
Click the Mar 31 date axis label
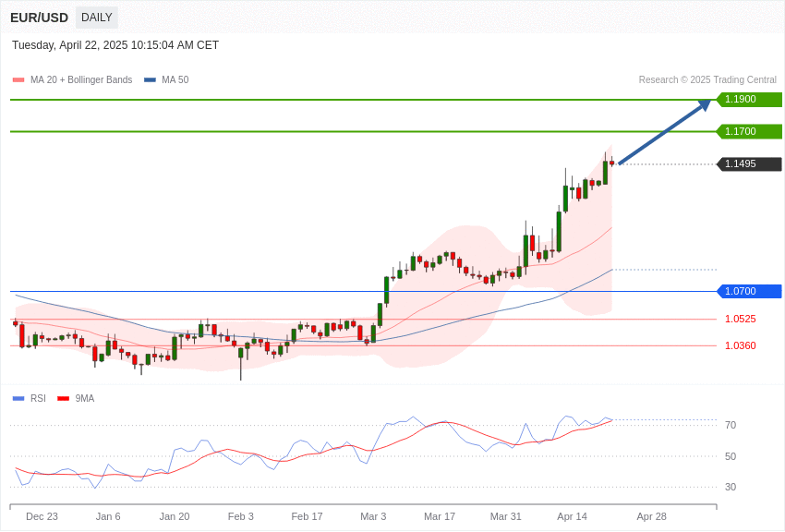pos(506,516)
